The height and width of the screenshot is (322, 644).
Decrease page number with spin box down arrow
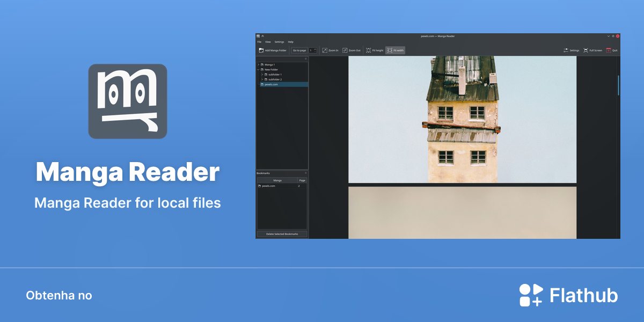point(316,52)
